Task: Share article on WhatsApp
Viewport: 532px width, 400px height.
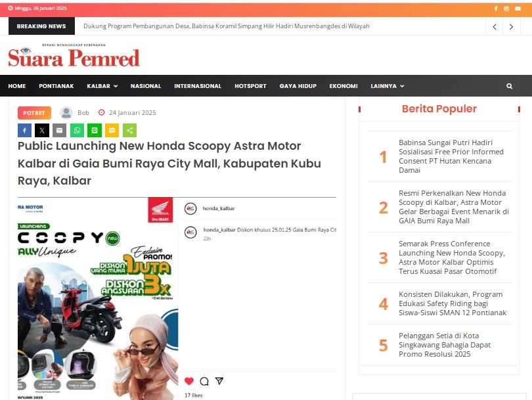Action: click(77, 130)
